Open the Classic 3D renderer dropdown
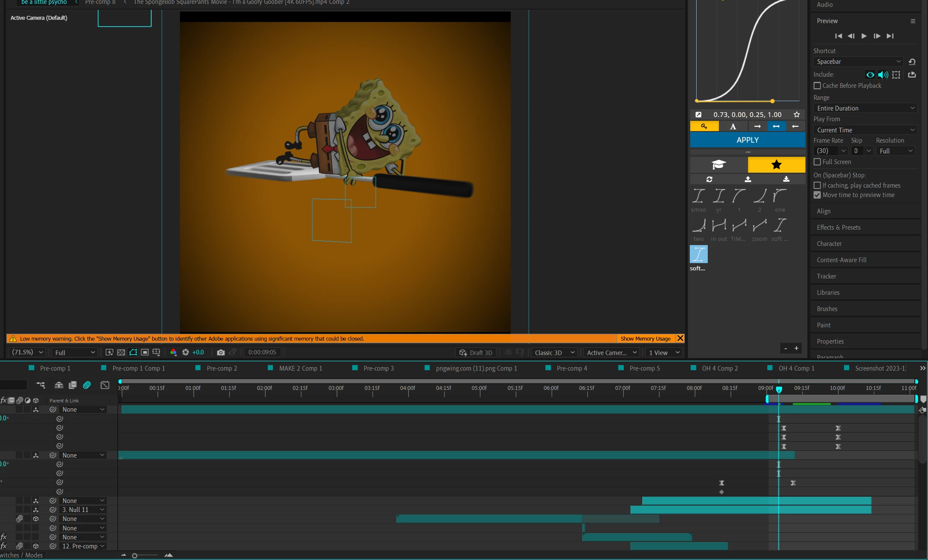Image resolution: width=928 pixels, height=560 pixels. (554, 353)
